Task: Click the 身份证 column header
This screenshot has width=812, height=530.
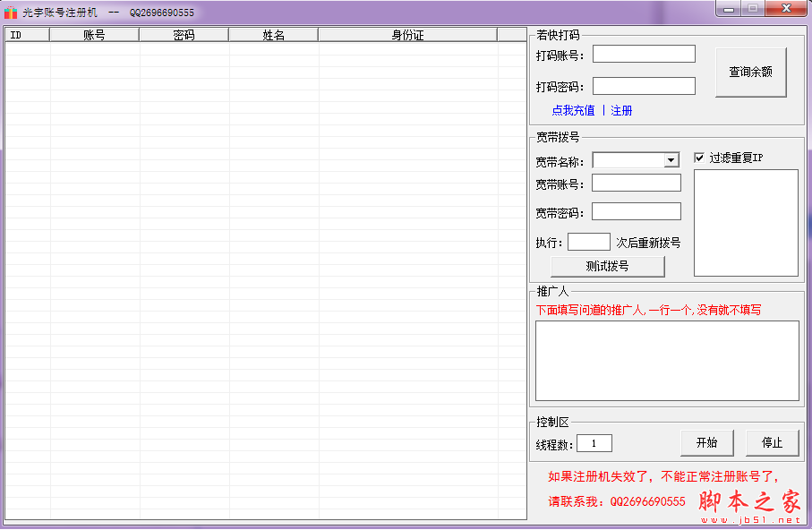Action: point(407,35)
